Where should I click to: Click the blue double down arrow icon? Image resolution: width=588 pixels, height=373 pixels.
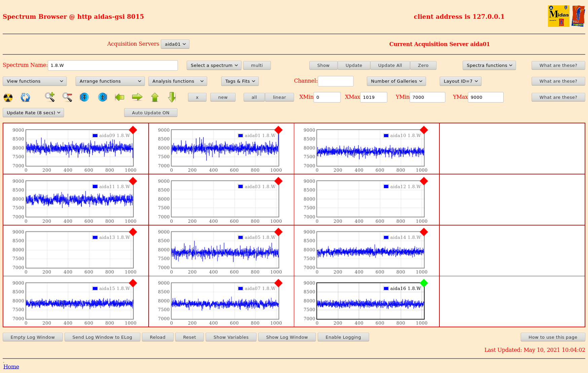point(84,97)
